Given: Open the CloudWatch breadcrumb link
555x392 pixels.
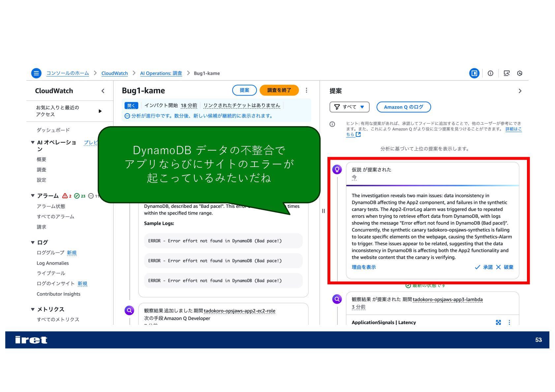Looking at the screenshot, I should 114,73.
